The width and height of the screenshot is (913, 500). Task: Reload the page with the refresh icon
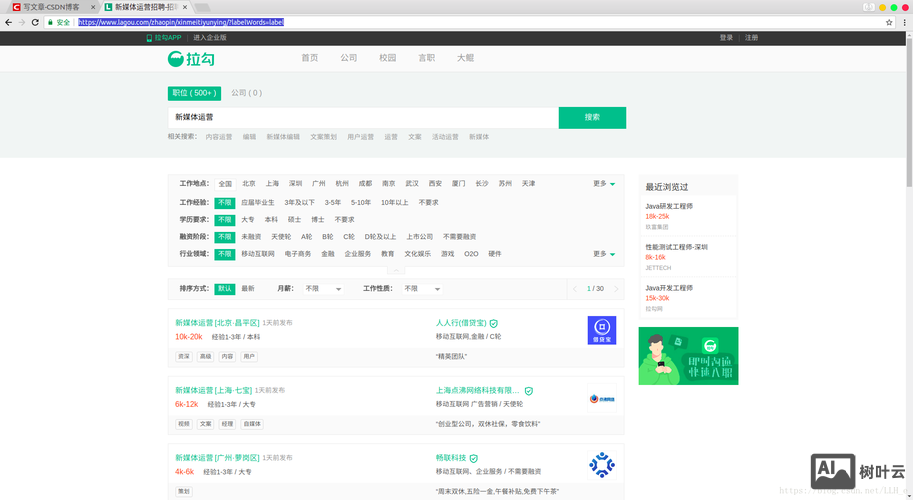pyautogui.click(x=36, y=22)
